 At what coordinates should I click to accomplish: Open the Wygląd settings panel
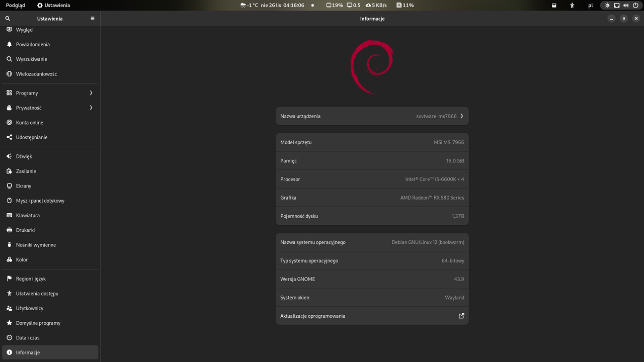pyautogui.click(x=50, y=30)
